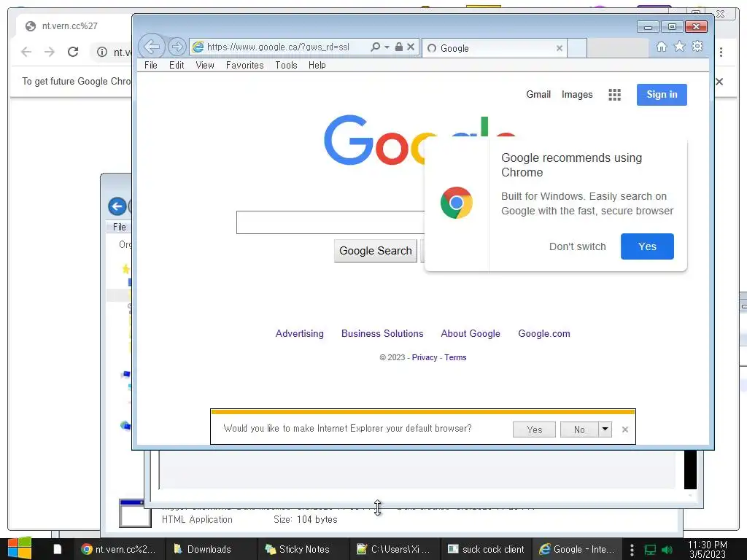This screenshot has height=560, width=747.
Task: Click Yes to make IE default browser
Action: pos(534,429)
